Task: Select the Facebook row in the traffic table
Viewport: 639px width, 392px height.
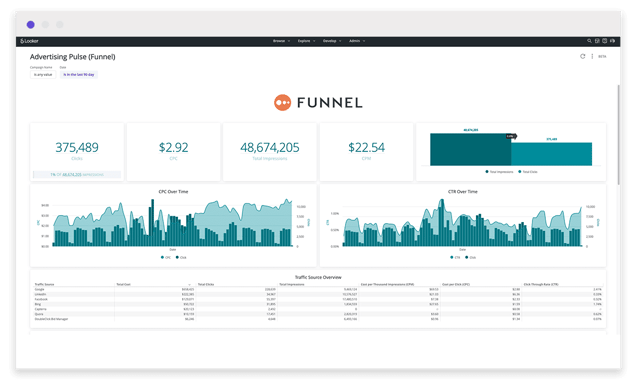Action: point(318,299)
